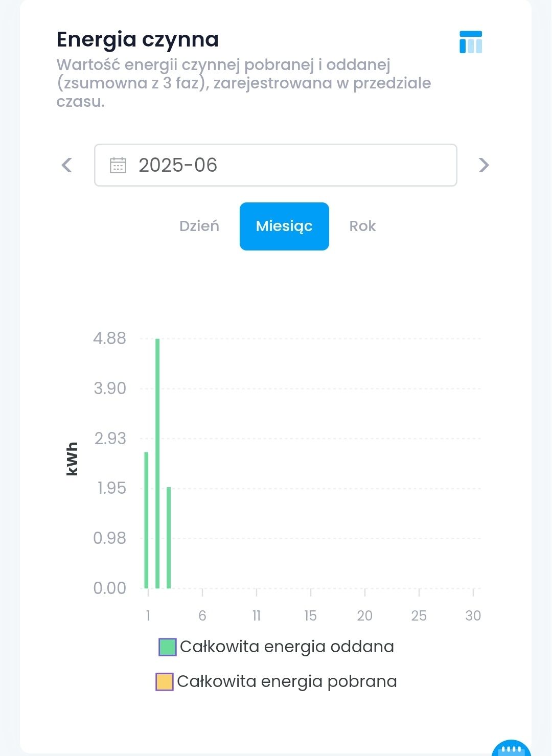Image resolution: width=552 pixels, height=756 pixels.
Task: Switch to the Dzień tab
Action: (x=199, y=226)
